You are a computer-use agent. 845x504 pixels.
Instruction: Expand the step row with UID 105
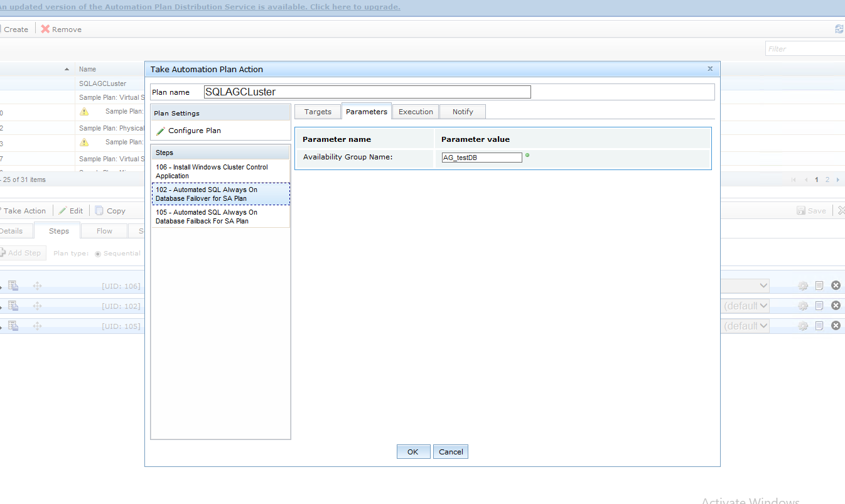point(1,326)
